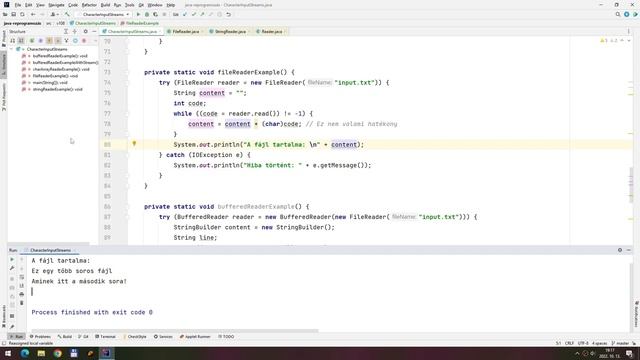The width and height of the screenshot is (640, 360).
Task: Click the Build project hammer icon
Action: pos(67,14)
